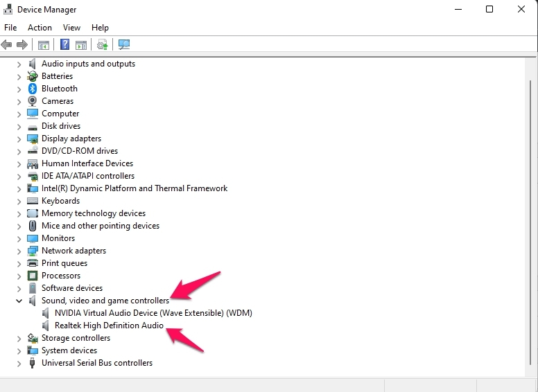The height and width of the screenshot is (392, 538).
Task: Click the Disk drives icon
Action: tap(33, 127)
